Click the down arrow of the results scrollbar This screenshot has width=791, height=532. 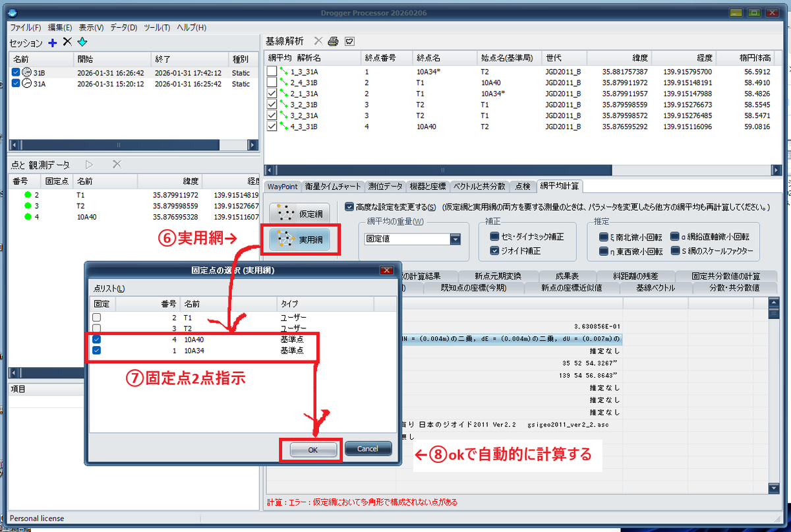tap(775, 488)
